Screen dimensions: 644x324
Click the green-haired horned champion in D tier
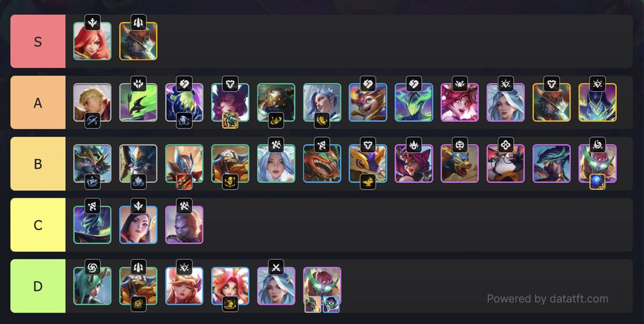coord(92,286)
